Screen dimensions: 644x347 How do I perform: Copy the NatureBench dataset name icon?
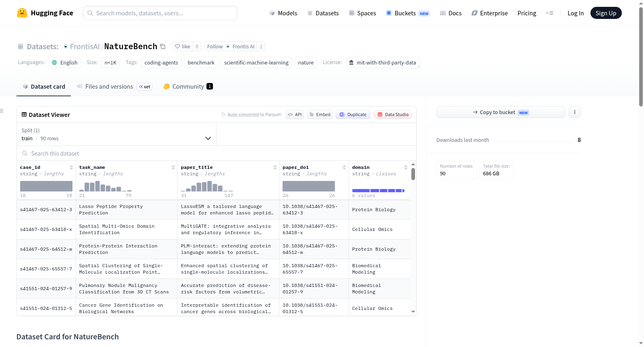point(163,46)
